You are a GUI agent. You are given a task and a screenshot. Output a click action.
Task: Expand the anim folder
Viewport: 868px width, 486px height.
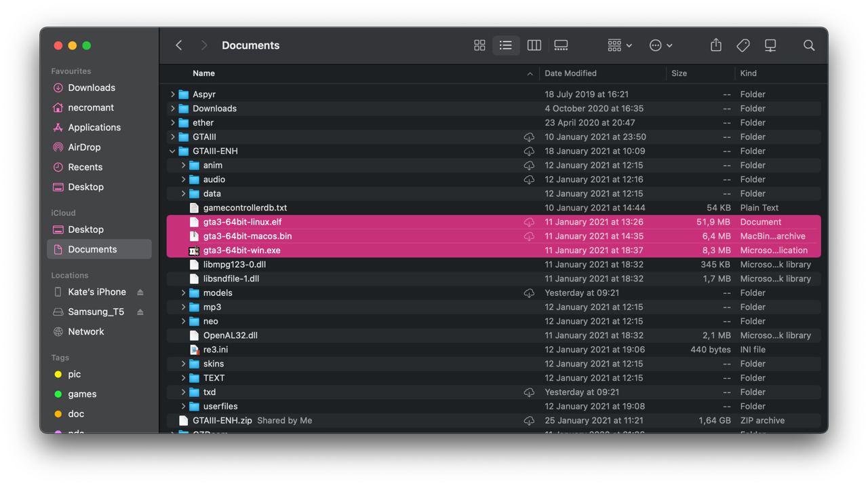point(183,166)
